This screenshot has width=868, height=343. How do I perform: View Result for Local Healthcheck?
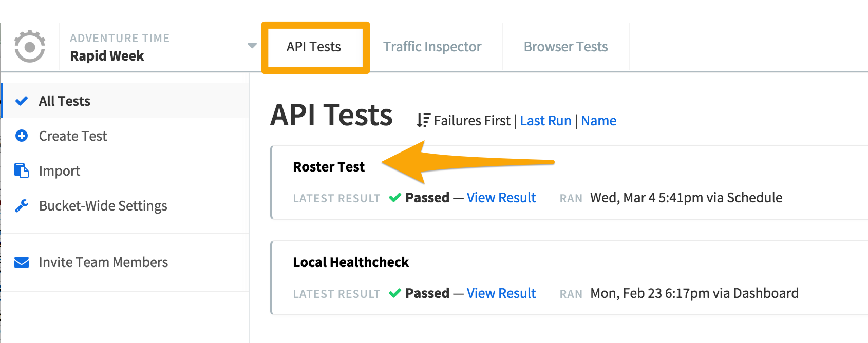pos(501,293)
